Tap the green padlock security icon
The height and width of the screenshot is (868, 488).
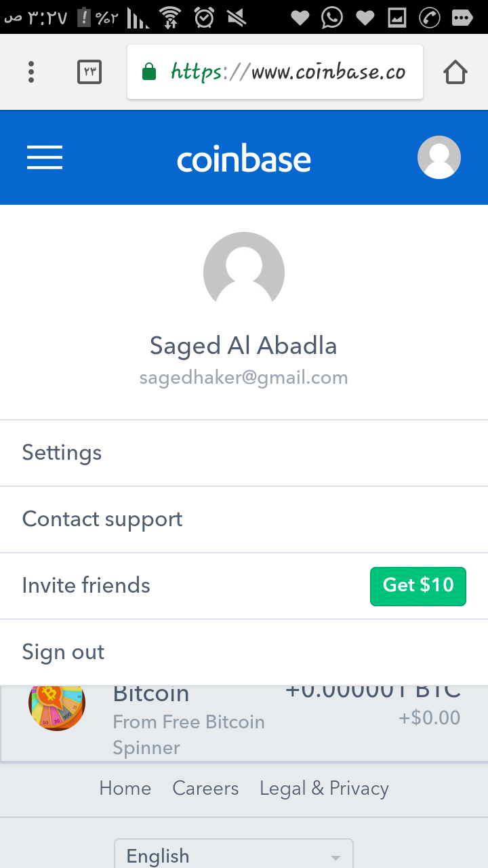pos(149,72)
